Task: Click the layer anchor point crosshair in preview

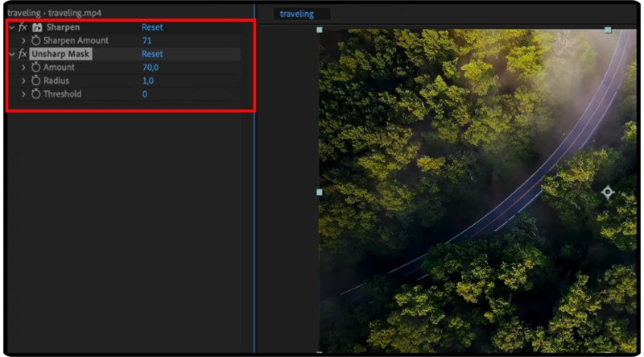Action: 608,192
